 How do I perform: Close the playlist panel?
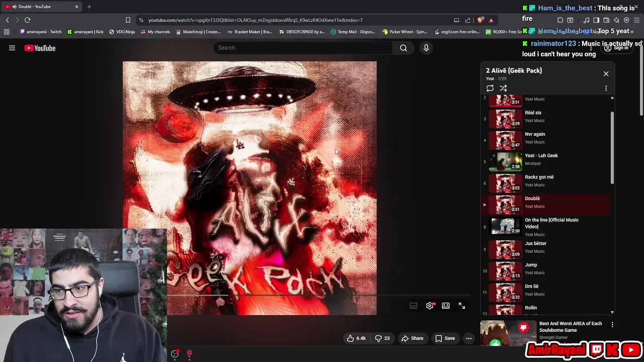click(x=606, y=74)
